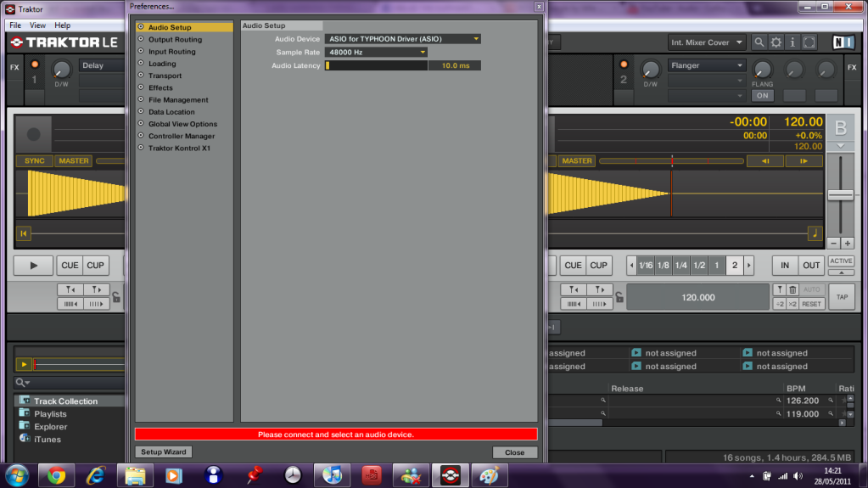Turn off the Flanger ON button

point(763,96)
